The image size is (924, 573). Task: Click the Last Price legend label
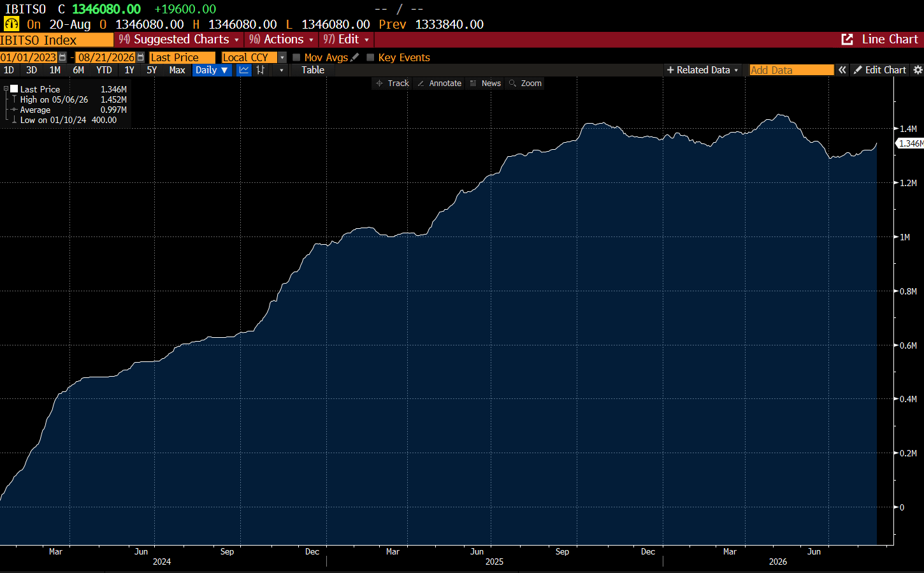tap(40, 89)
